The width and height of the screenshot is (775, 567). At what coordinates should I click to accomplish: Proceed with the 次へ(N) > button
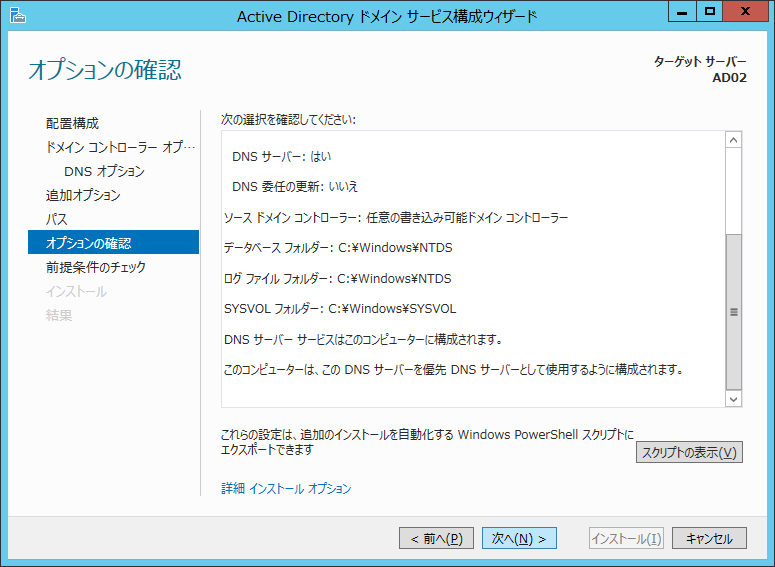519,538
